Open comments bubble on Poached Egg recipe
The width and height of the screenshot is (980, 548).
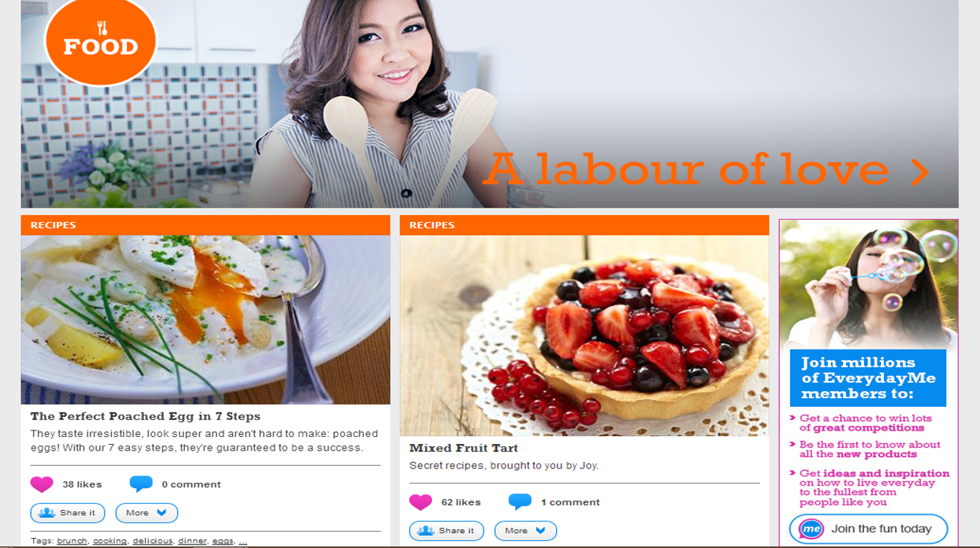tap(141, 484)
